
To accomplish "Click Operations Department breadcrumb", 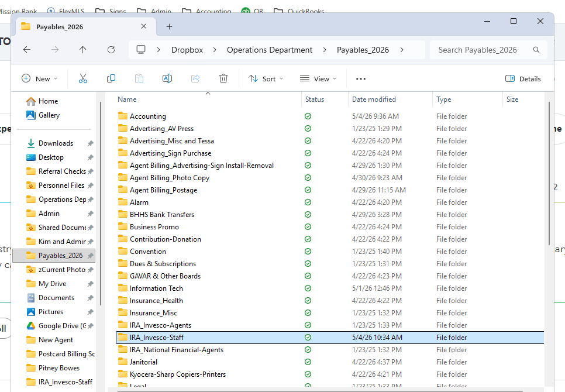I will coord(270,50).
